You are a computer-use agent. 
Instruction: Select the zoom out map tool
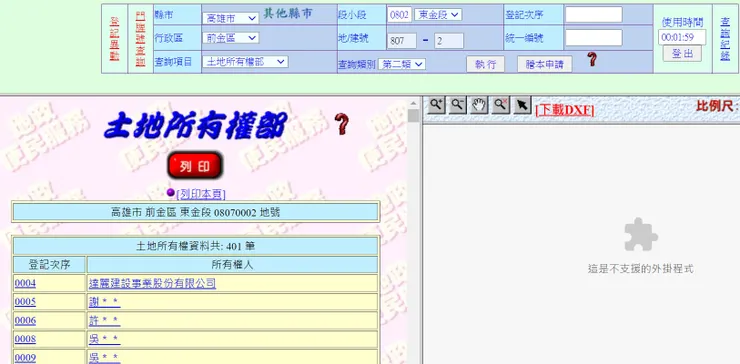click(x=458, y=105)
